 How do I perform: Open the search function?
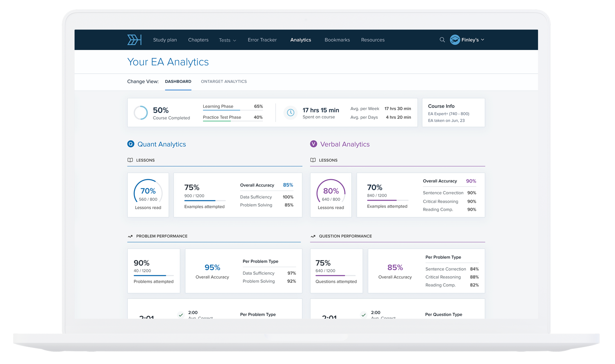442,40
